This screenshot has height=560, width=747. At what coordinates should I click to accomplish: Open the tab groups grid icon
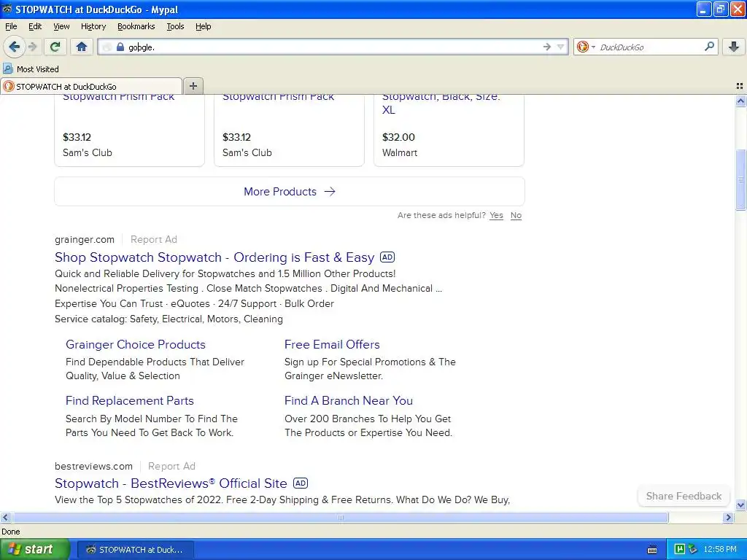(x=740, y=86)
